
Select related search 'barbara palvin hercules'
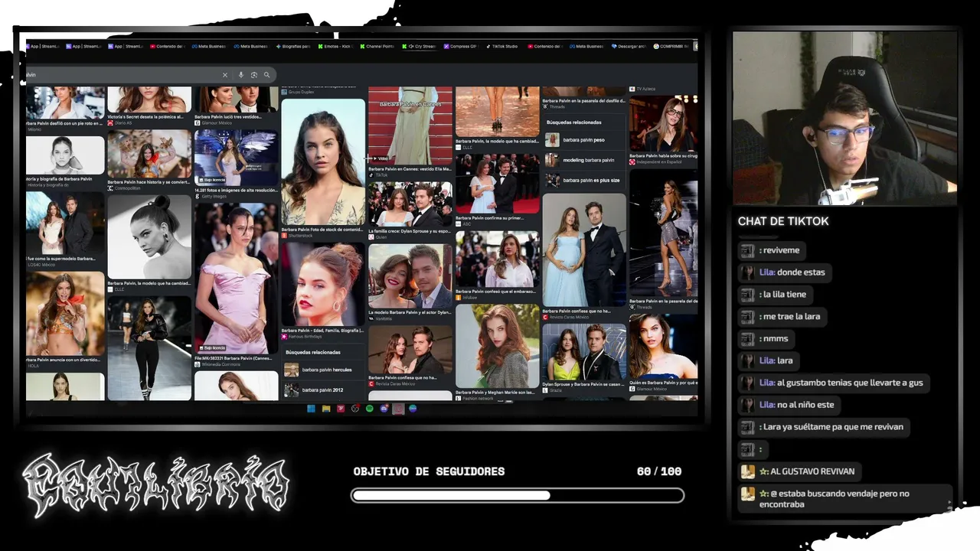323,370
